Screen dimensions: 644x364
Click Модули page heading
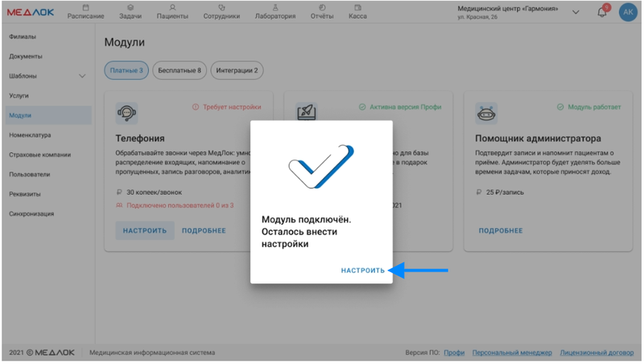[x=125, y=43]
